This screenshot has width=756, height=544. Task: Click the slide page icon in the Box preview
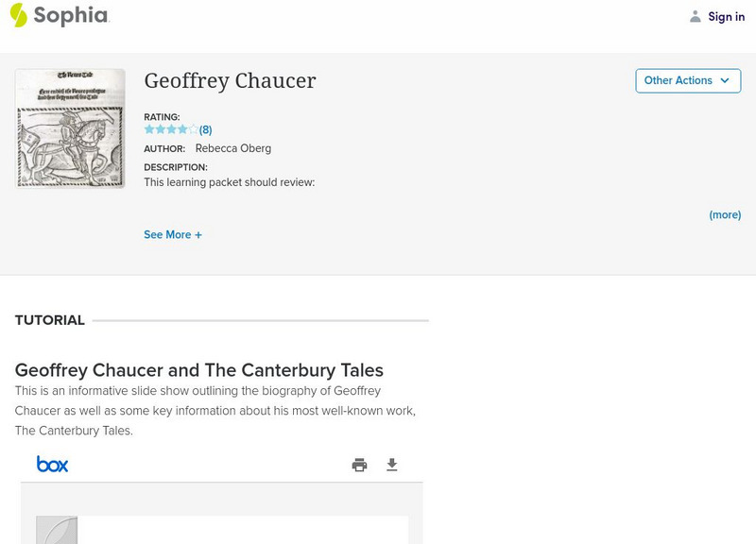[56, 530]
